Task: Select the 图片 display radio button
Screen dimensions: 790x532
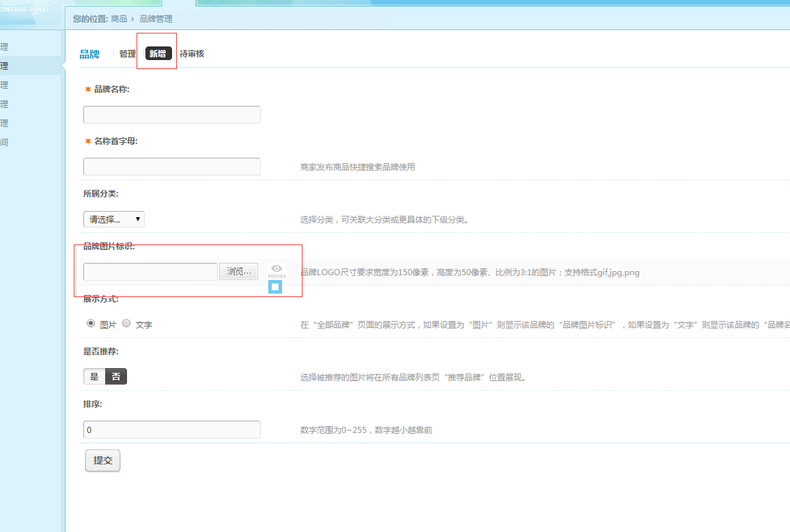Action: tap(91, 324)
